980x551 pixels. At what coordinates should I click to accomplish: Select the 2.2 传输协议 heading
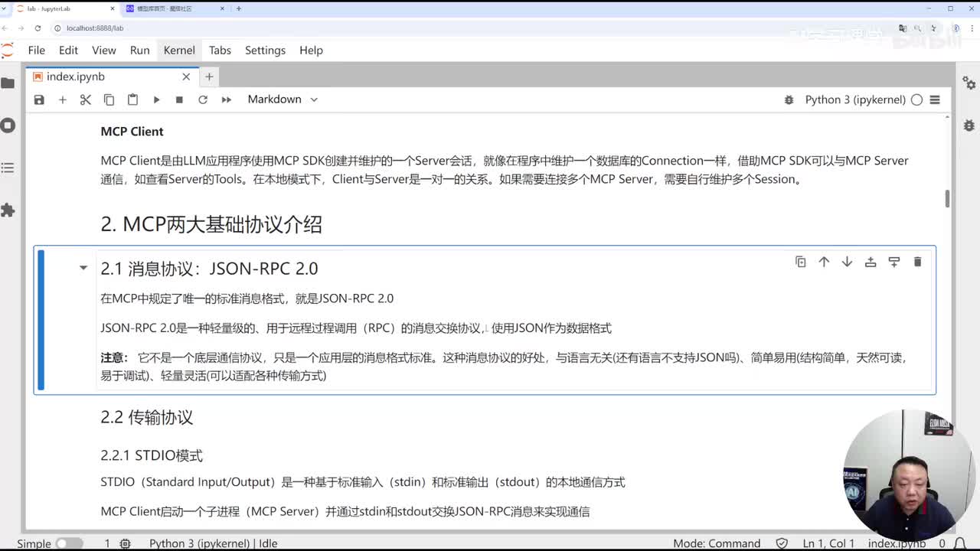[x=147, y=417]
